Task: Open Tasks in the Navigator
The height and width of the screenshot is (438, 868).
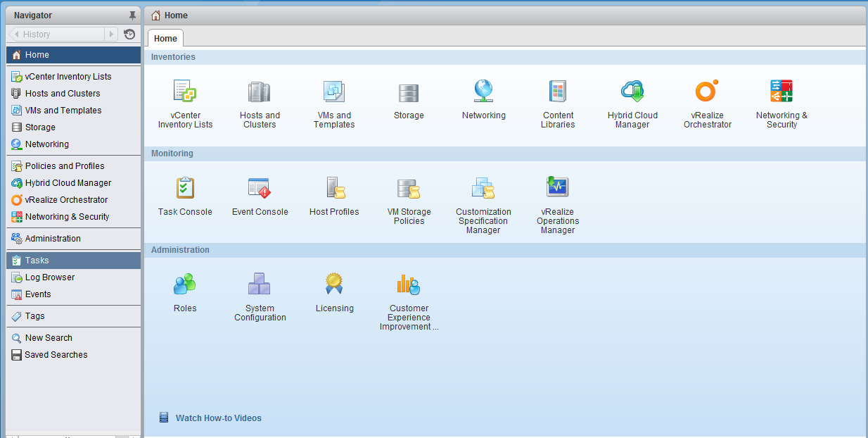Action: point(74,261)
